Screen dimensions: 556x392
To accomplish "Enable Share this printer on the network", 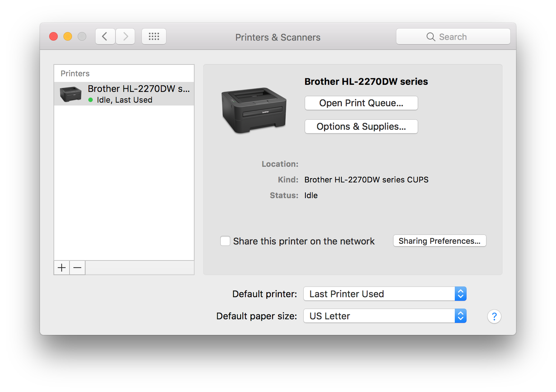I will (x=225, y=241).
